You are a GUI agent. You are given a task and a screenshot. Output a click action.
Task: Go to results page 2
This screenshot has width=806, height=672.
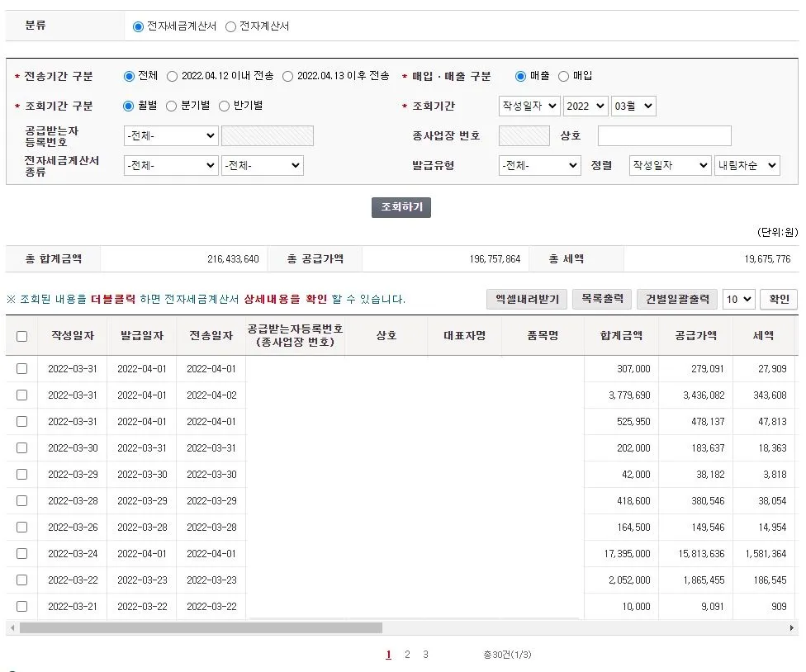click(x=407, y=654)
